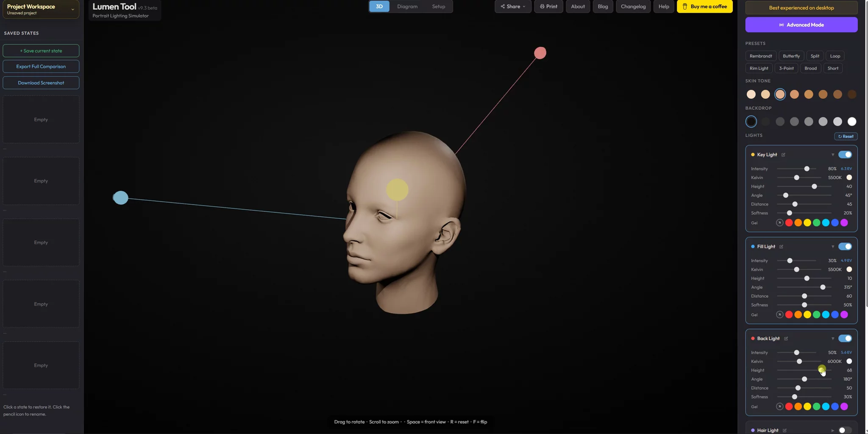This screenshot has height=434, width=868.
Task: Turn on the Hair Light
Action: click(x=845, y=430)
